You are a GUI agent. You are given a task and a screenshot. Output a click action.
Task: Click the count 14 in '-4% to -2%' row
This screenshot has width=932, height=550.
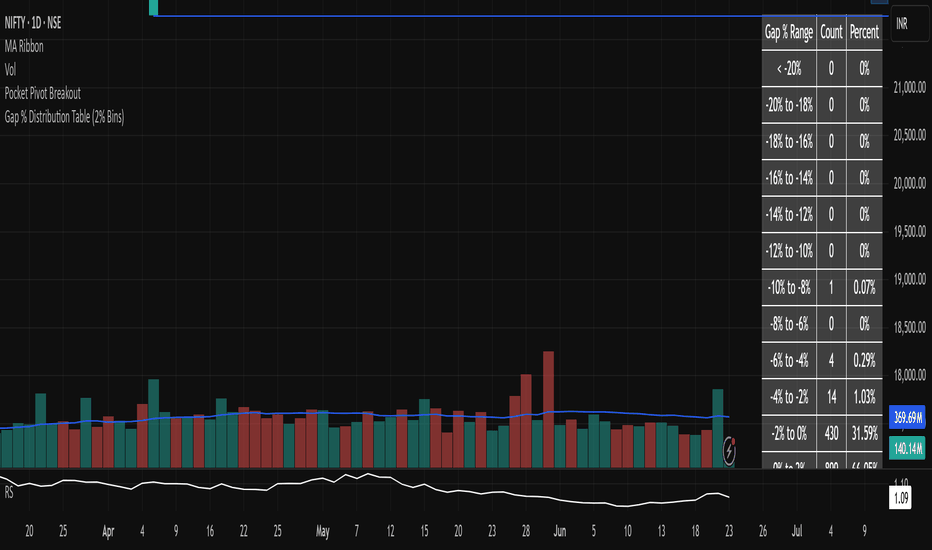click(x=831, y=397)
